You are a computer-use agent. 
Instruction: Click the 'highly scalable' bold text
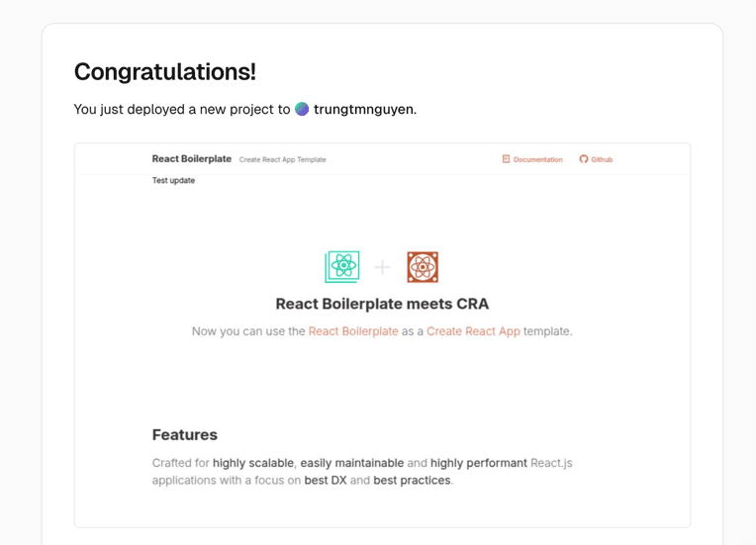pyautogui.click(x=253, y=463)
